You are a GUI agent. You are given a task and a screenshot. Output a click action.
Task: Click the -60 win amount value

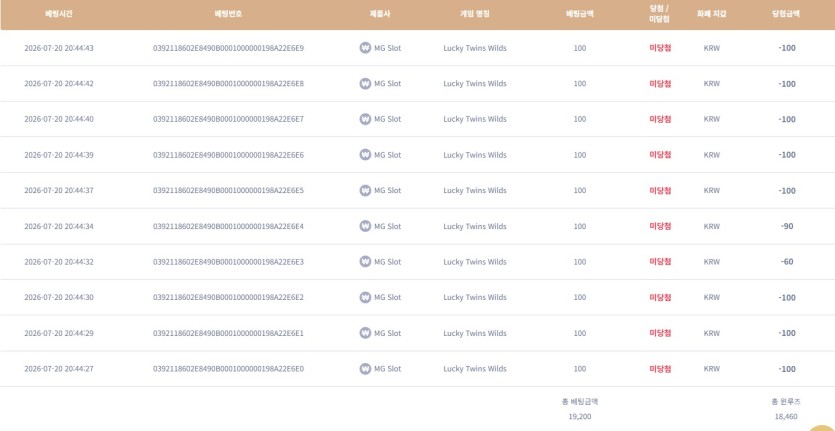787,262
